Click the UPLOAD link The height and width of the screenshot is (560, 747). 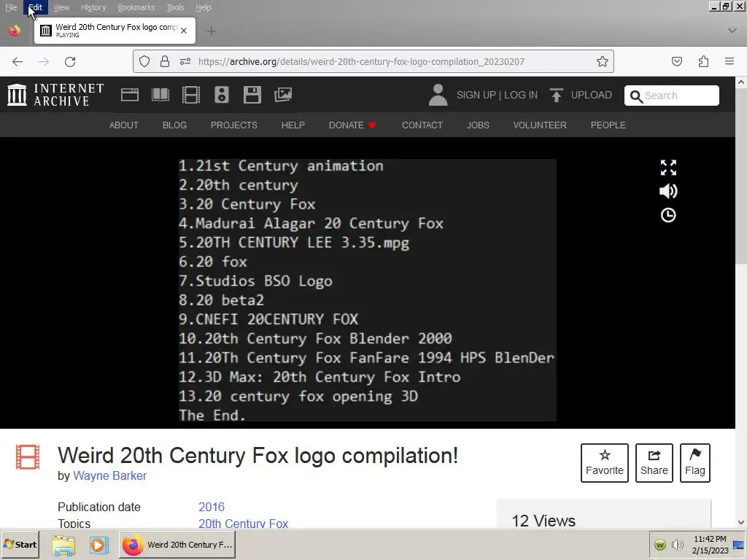[591, 95]
